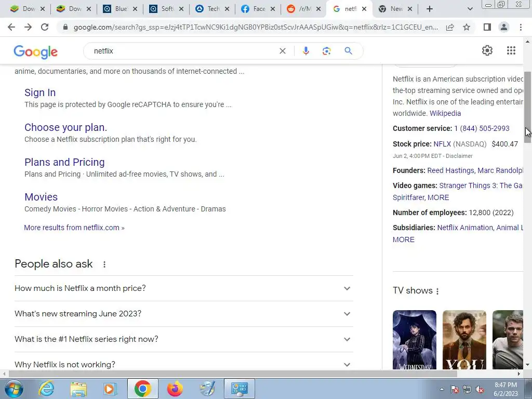532x399 pixels.
Task: Call customer service number 1 (844) 505-2993
Action: [x=482, y=129]
